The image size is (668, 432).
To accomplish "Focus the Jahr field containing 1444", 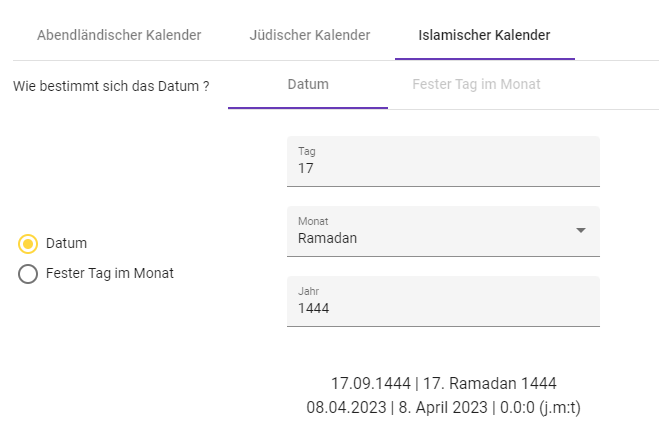I will tap(443, 309).
